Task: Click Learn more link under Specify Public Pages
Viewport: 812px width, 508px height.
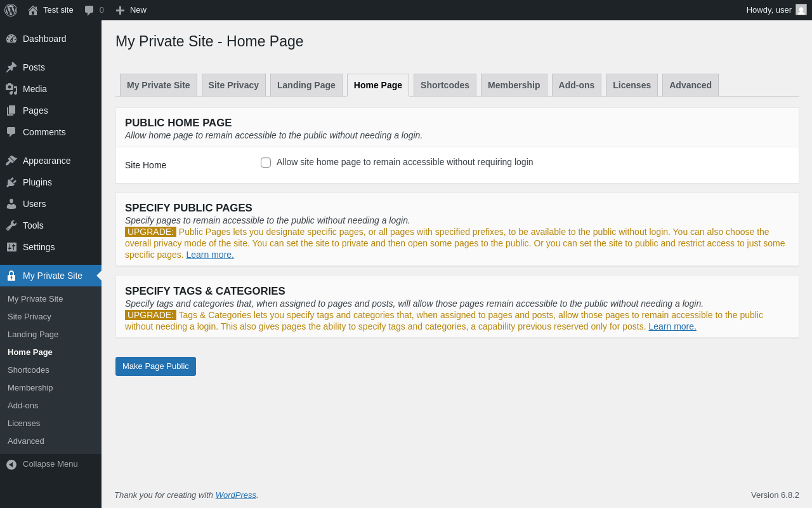Action: coord(210,255)
